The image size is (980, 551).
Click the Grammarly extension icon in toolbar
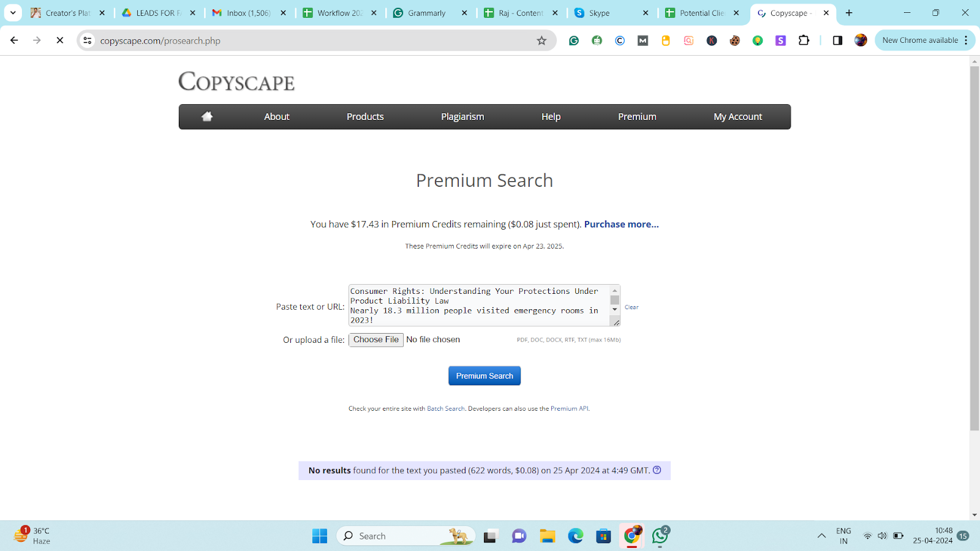(574, 40)
